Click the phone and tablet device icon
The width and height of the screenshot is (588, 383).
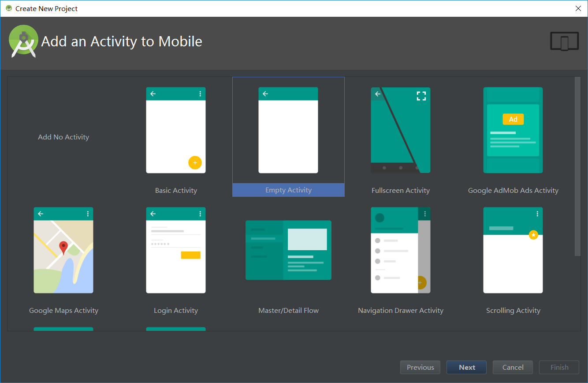564,41
